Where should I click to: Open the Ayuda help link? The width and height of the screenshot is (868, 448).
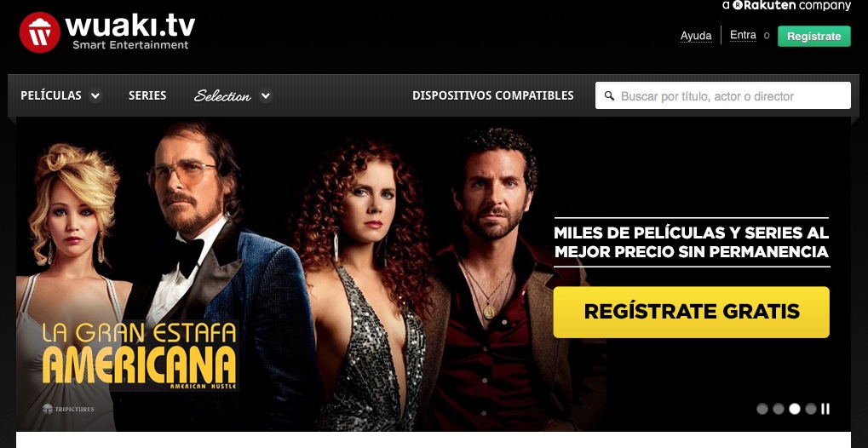[696, 36]
